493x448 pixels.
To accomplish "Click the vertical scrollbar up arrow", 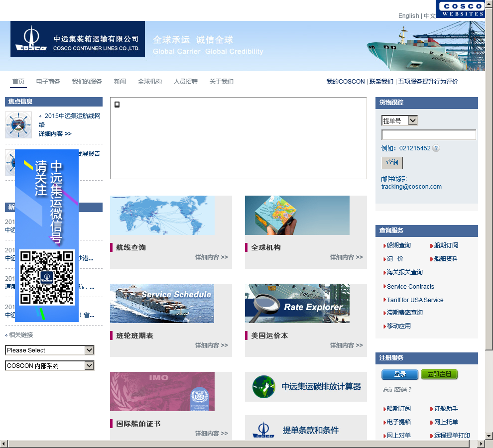I will point(489,3).
